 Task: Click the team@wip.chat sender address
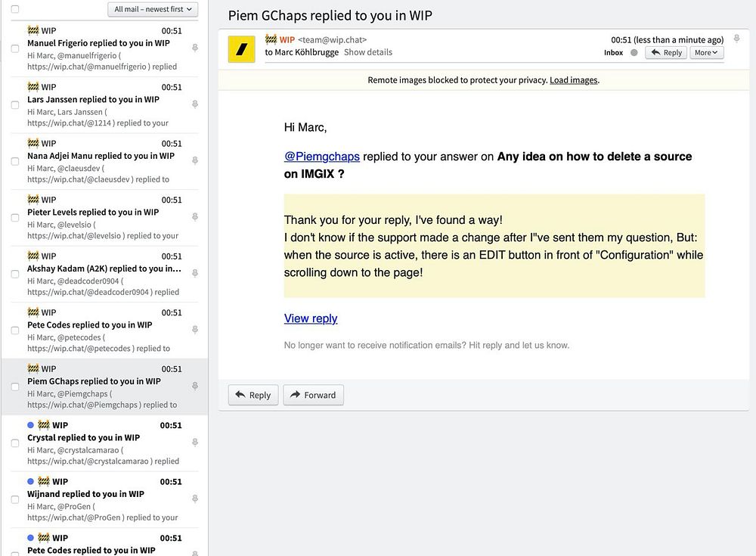pyautogui.click(x=332, y=39)
